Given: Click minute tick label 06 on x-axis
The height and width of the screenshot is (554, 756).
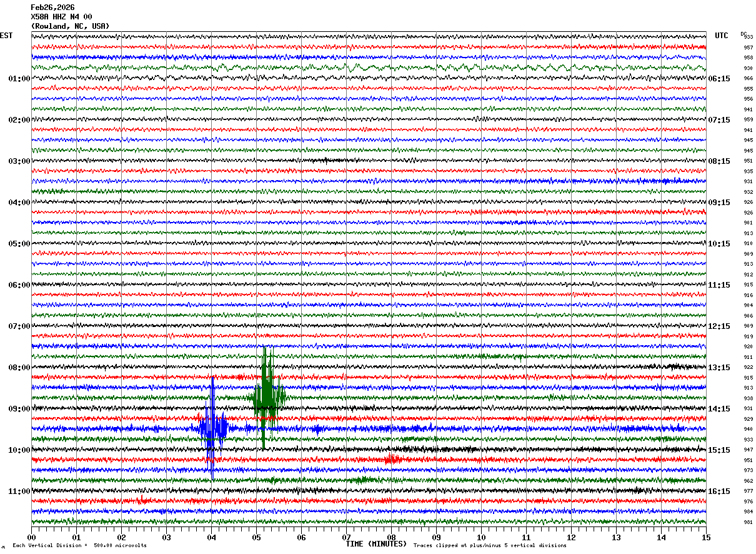Looking at the screenshot, I should tap(301, 537).
